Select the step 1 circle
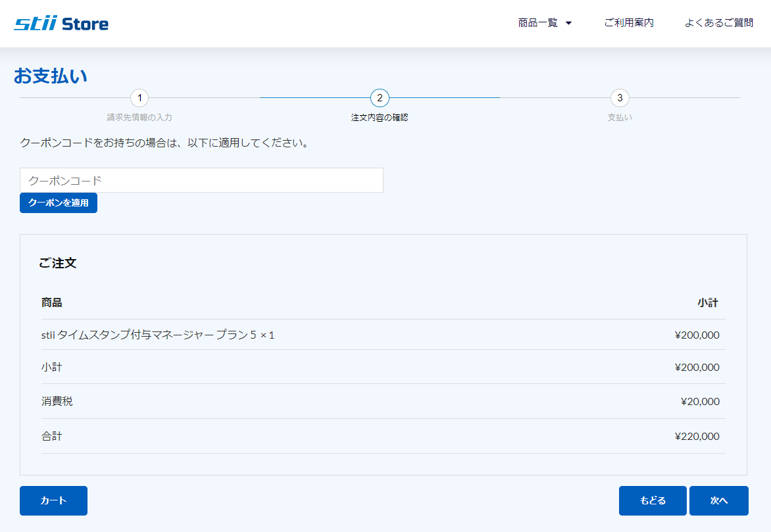 click(139, 98)
